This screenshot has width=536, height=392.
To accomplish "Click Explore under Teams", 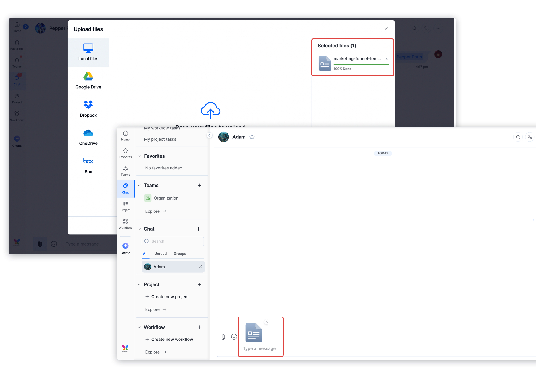I will [x=155, y=211].
